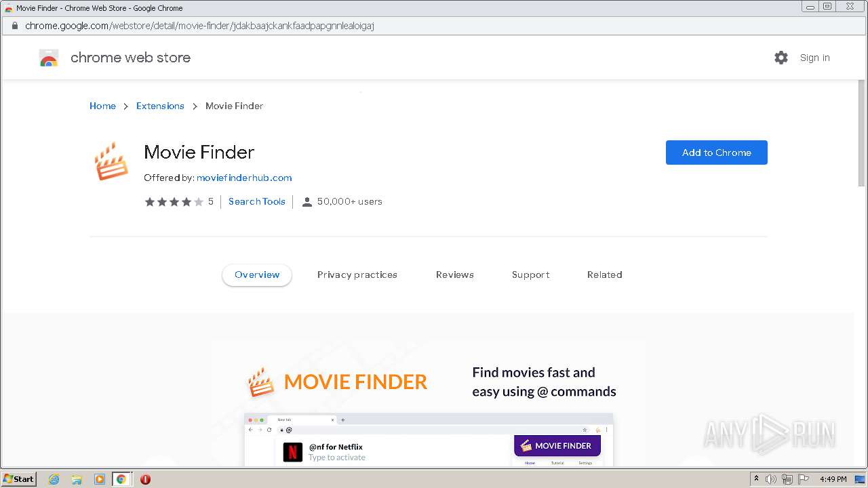Click the Sign in link
Screen dimensions: 868x488
[x=815, y=58]
